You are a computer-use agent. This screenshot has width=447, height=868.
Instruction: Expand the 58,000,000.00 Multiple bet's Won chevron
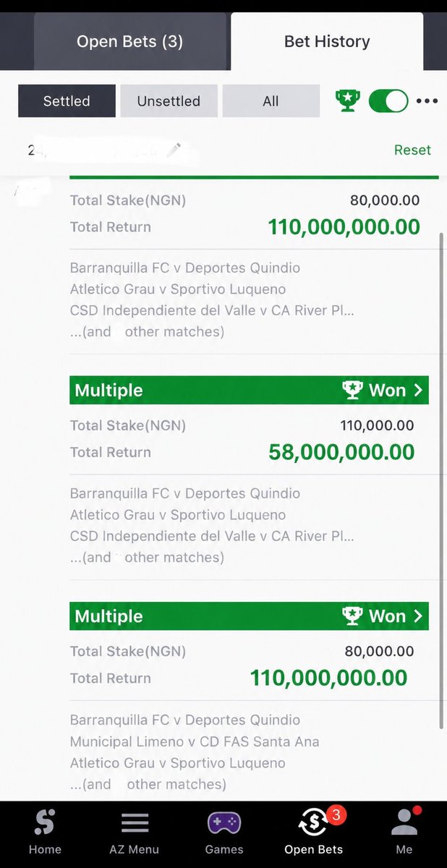(418, 391)
